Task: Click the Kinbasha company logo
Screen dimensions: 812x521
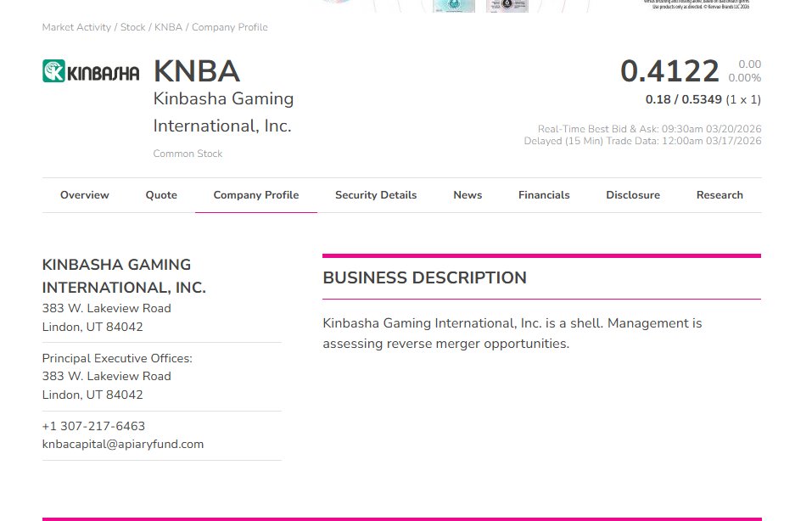Action: click(x=91, y=71)
